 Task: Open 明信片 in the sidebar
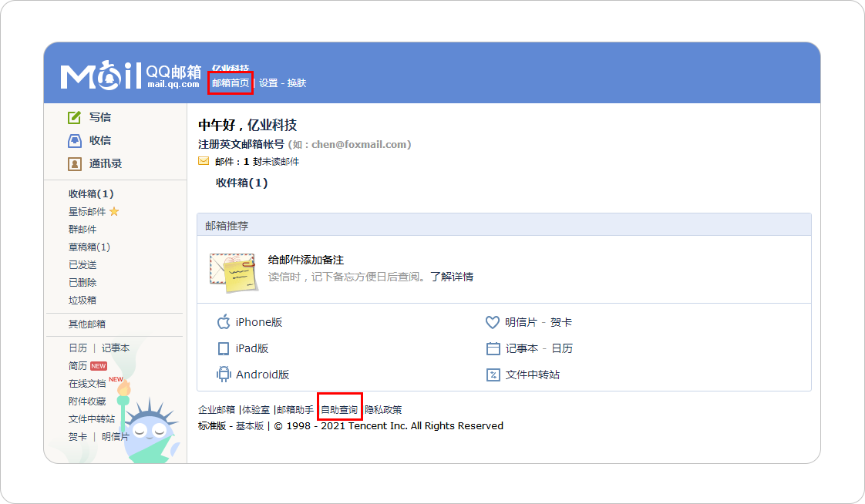[116, 436]
